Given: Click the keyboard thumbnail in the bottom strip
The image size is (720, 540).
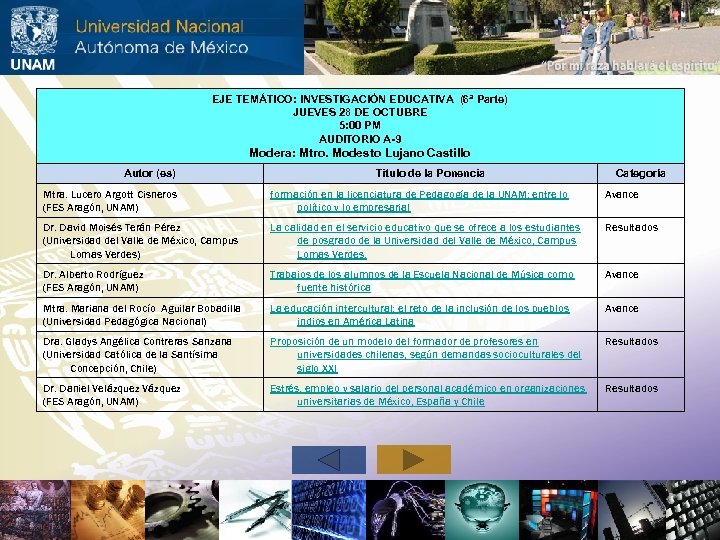Looking at the screenshot, I should (x=693, y=510).
